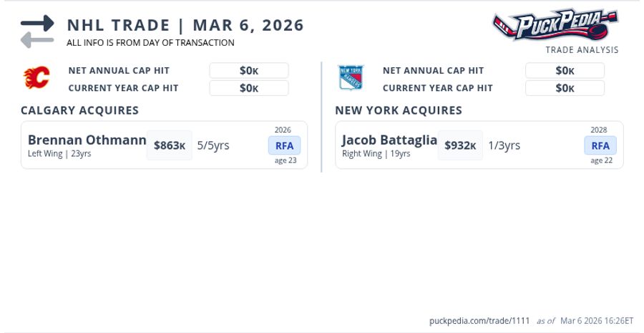Click Battaglia's 1/3yrs contract term
Viewport: 644px width, 333px height.
point(504,145)
